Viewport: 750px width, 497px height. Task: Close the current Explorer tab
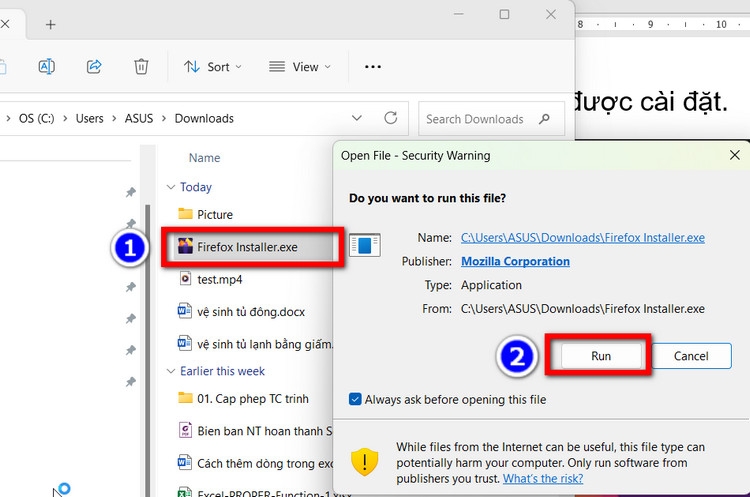(x=5, y=24)
